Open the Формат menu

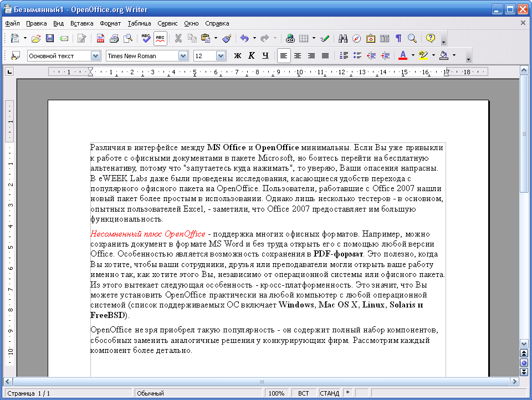coord(110,23)
